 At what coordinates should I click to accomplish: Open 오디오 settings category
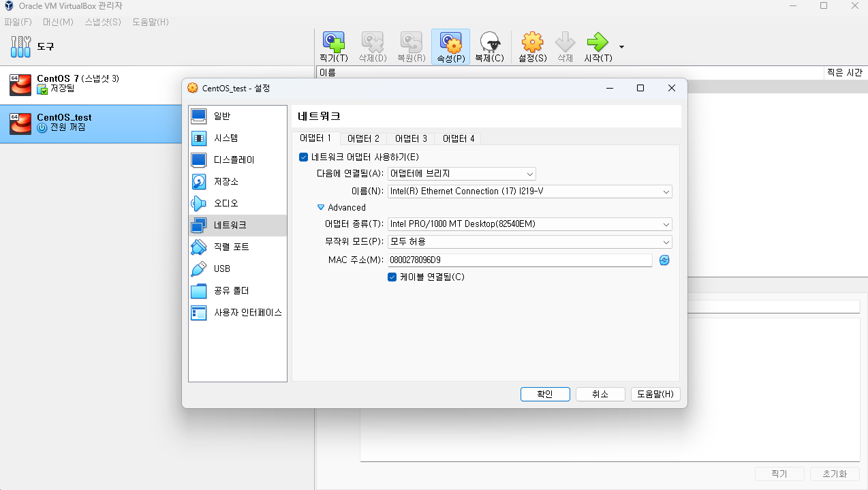coord(238,203)
